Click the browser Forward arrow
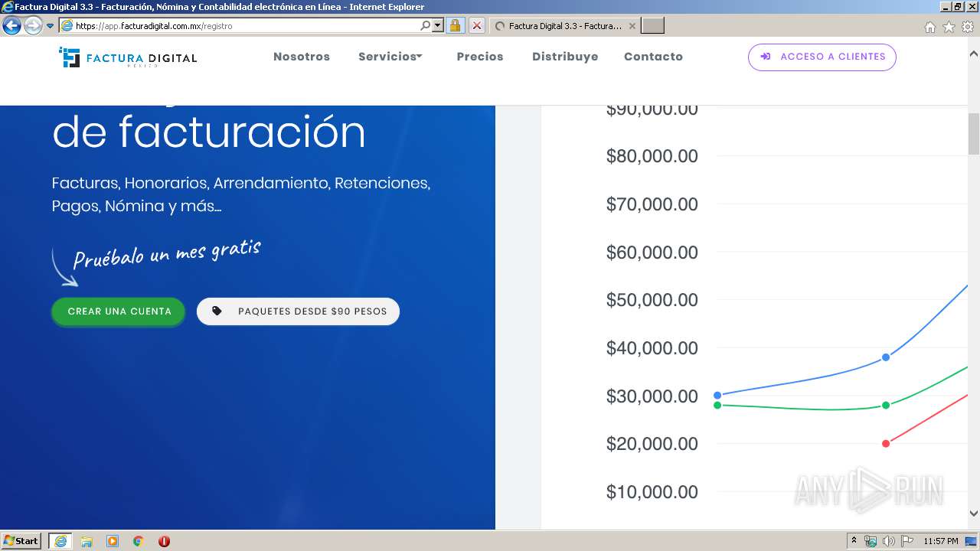 [x=33, y=25]
